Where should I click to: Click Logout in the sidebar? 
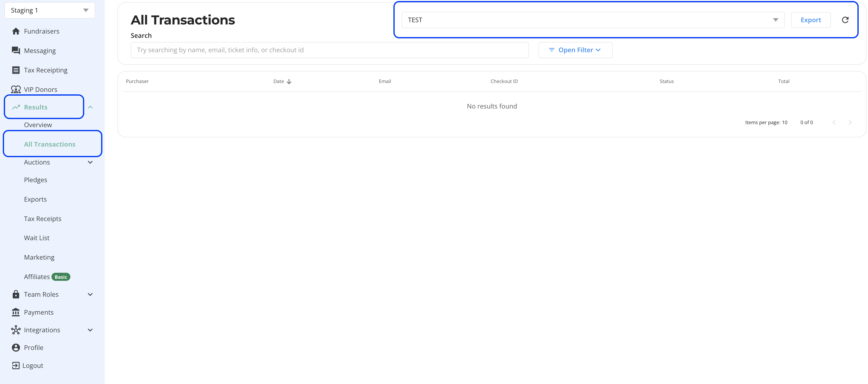33,366
